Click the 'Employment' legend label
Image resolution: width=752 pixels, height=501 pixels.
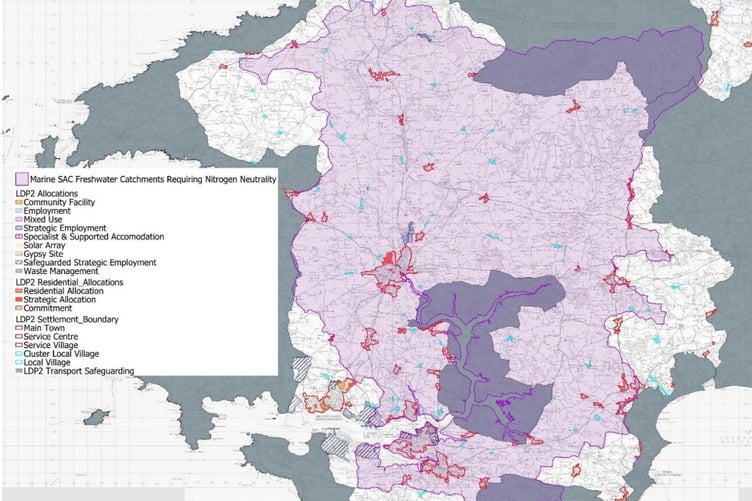pos(47,211)
